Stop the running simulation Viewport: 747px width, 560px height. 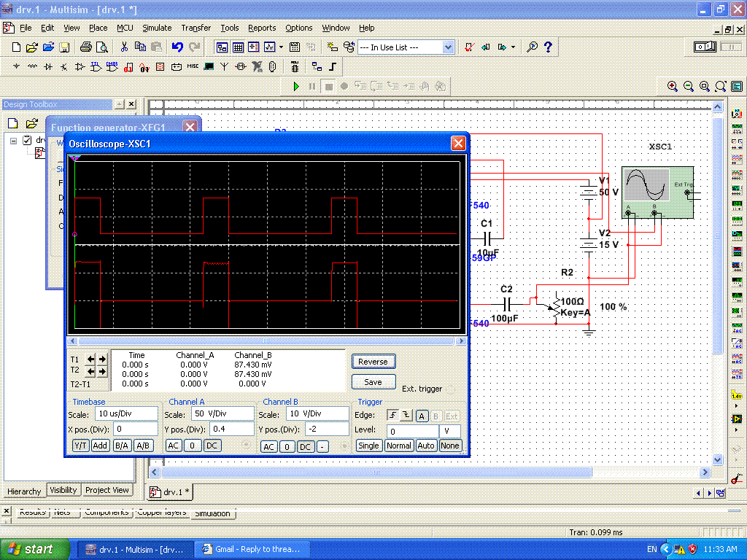click(x=328, y=87)
